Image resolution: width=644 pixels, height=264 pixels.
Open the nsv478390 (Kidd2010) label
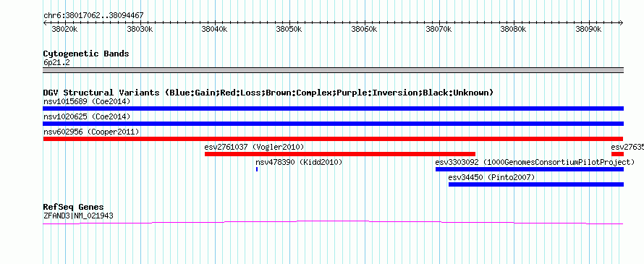(299, 162)
